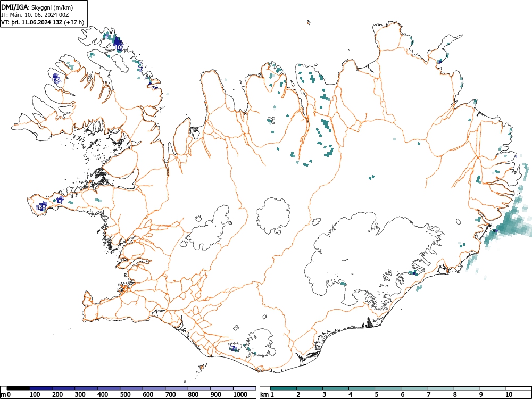
Task: Click the "8" tick label on the km scale
Action: [455, 395]
